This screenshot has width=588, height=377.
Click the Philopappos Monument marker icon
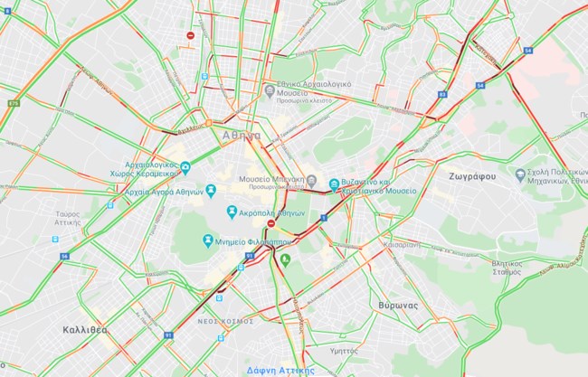coord(207,241)
